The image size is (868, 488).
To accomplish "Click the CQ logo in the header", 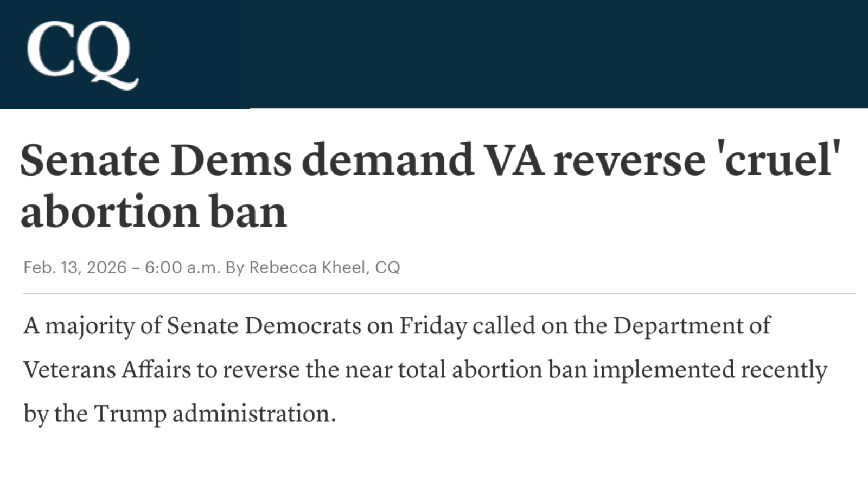I will click(x=82, y=54).
